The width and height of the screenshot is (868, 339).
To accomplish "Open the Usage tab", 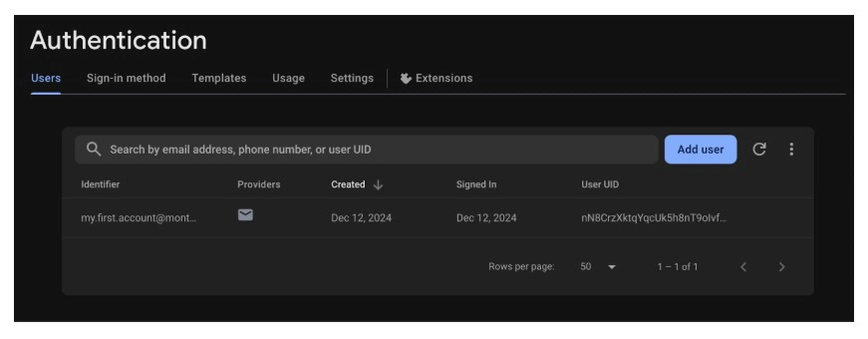I will point(288,78).
